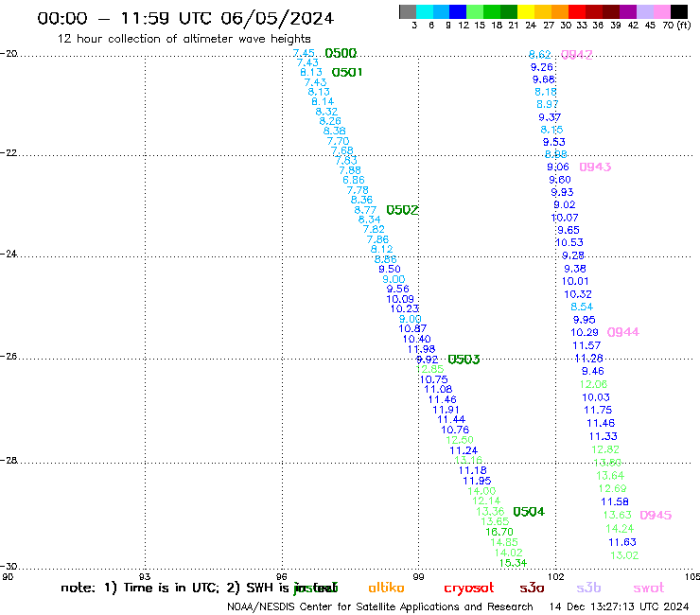Image resolution: width=700 pixels, height=615 pixels.
Task: Select the 12.82 wave height reading
Action: [x=605, y=449]
